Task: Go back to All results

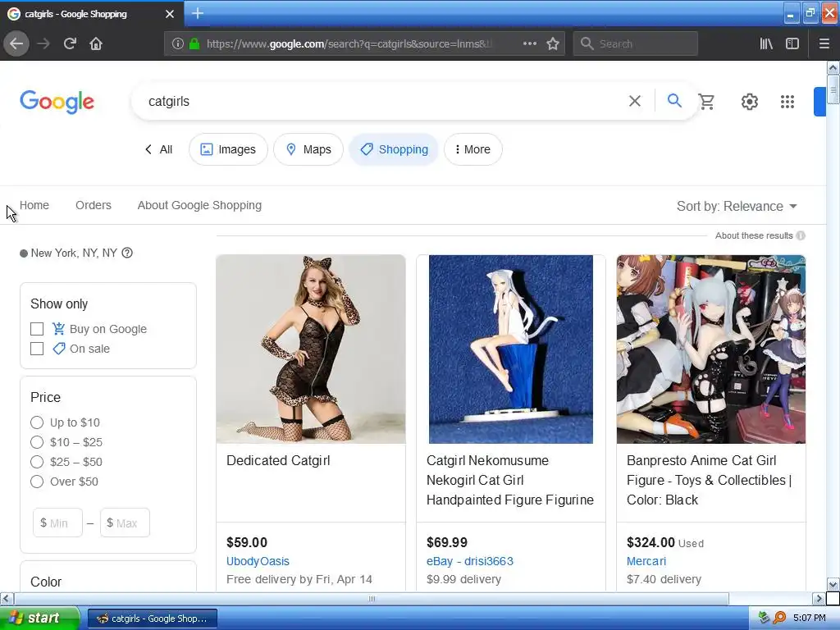Action: [x=158, y=149]
